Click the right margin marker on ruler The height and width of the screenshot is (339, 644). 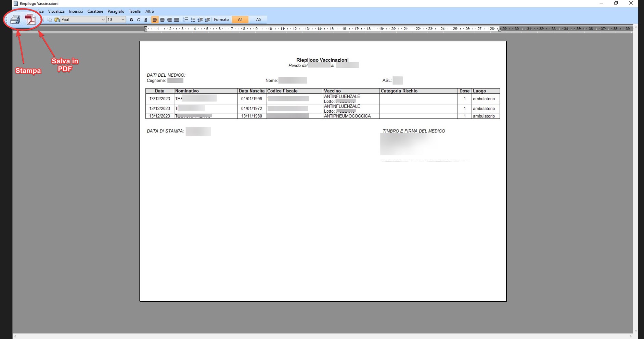point(500,30)
